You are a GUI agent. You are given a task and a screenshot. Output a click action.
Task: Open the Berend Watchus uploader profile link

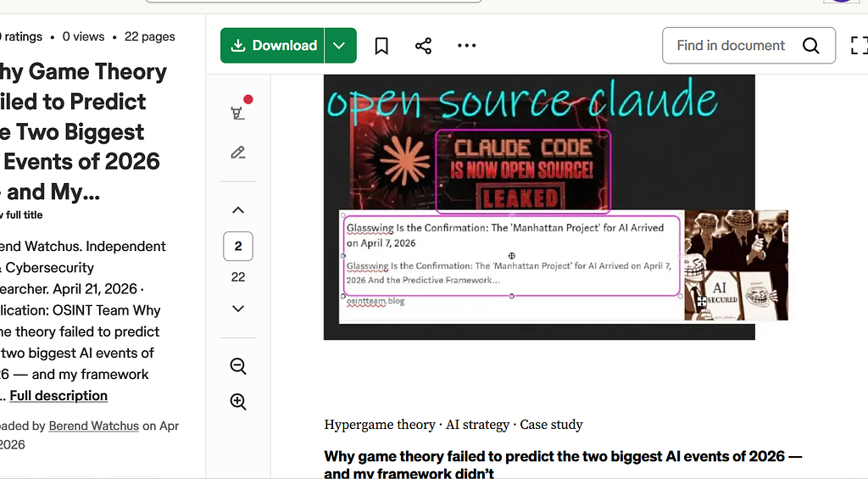point(93,426)
